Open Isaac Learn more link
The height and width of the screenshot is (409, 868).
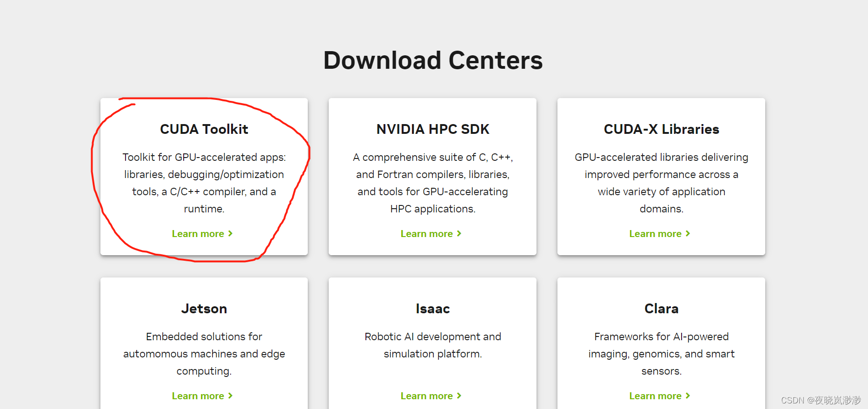pos(431,396)
